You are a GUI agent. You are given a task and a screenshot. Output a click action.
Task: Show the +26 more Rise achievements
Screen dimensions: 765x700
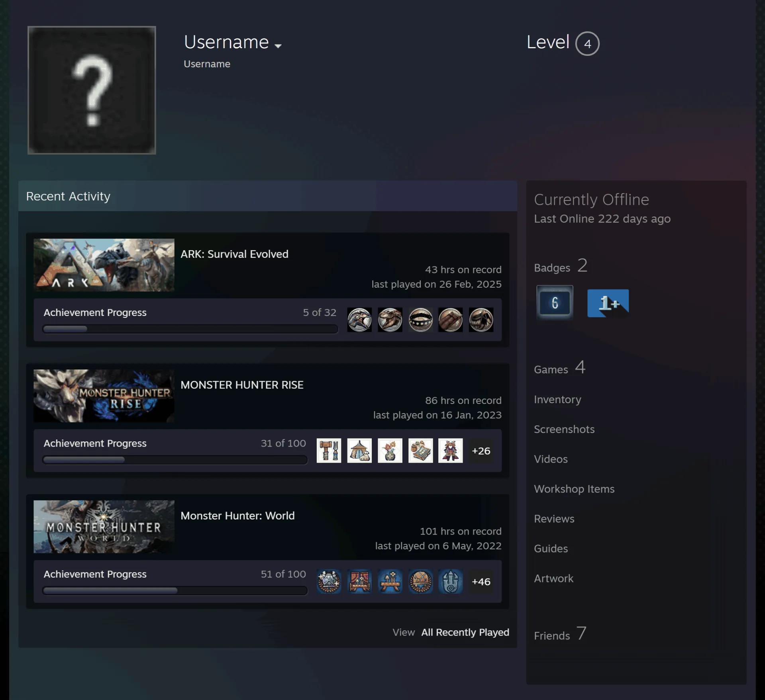click(481, 451)
